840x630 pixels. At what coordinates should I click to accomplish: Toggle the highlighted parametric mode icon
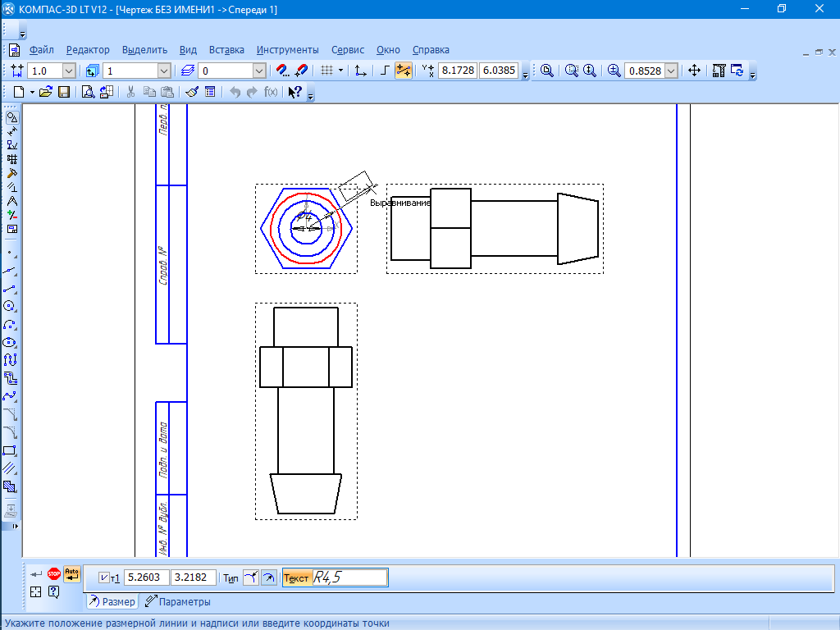click(404, 71)
